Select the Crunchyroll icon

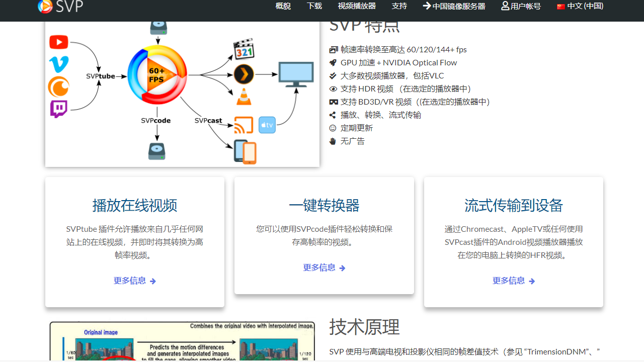pyautogui.click(x=58, y=86)
